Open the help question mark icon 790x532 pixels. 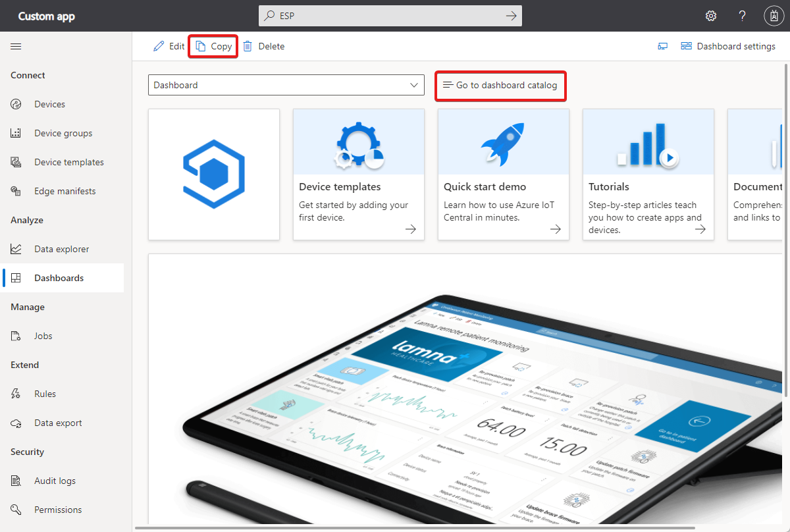click(x=742, y=16)
